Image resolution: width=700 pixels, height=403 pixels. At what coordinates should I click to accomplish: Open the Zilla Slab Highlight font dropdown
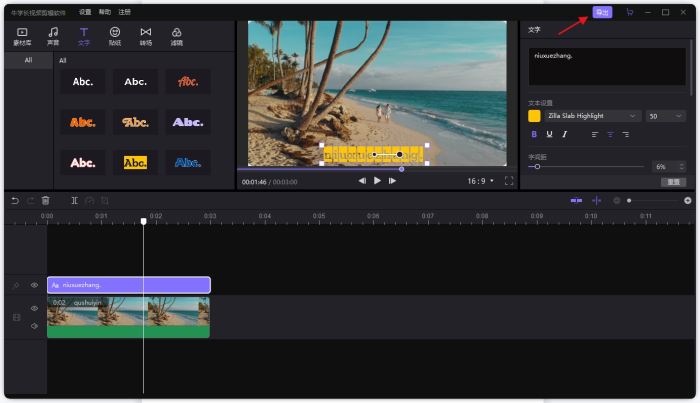(593, 116)
